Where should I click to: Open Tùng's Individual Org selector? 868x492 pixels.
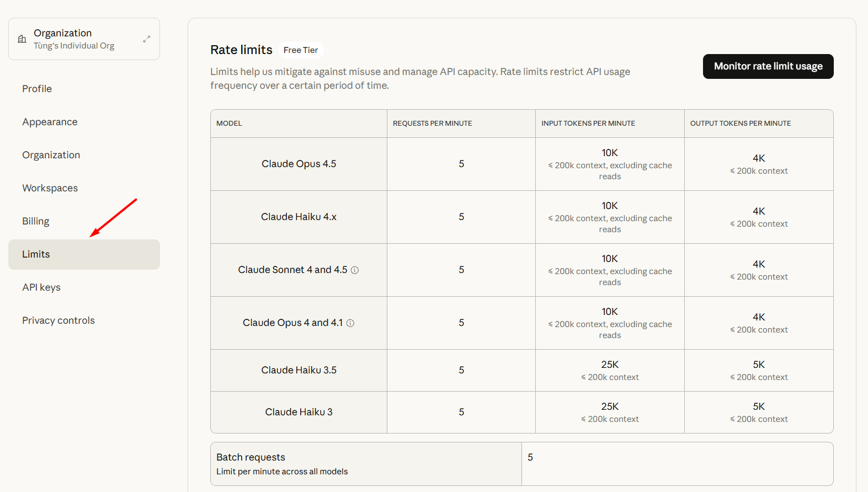pos(74,39)
